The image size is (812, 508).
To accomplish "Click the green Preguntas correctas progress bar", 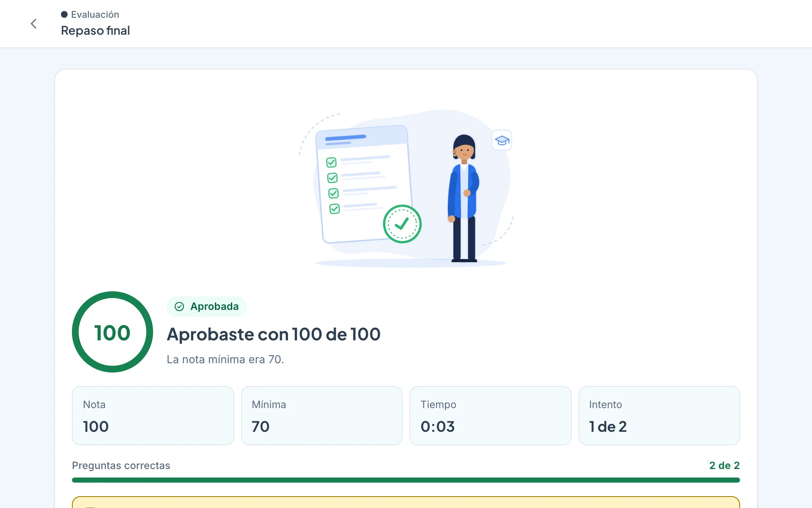I will (406, 480).
